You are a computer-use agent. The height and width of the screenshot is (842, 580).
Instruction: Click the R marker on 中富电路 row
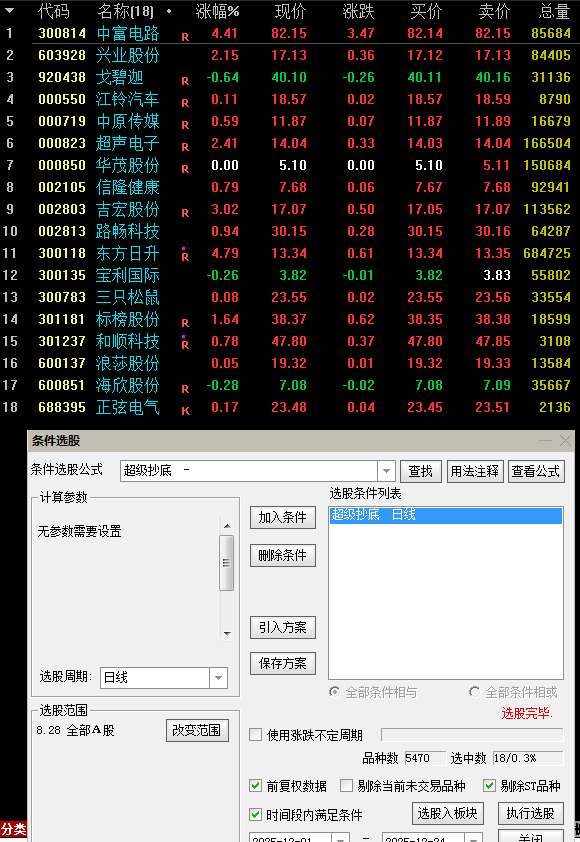click(x=185, y=37)
